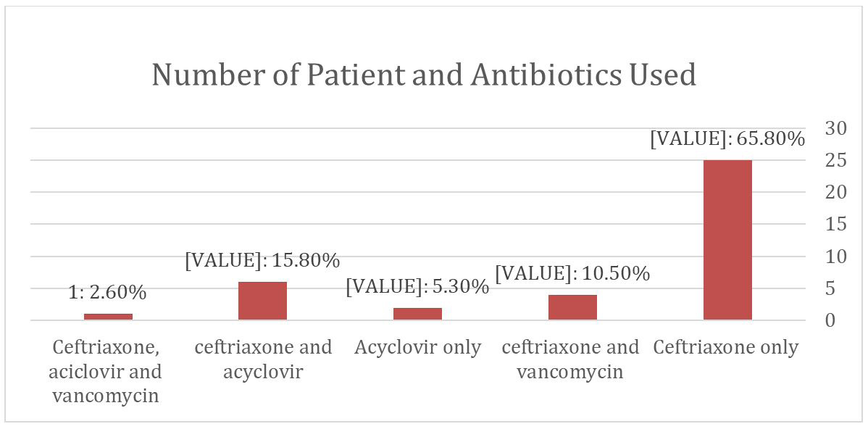Select the Ceftriaxone only bar
The image size is (868, 429).
[727, 240]
